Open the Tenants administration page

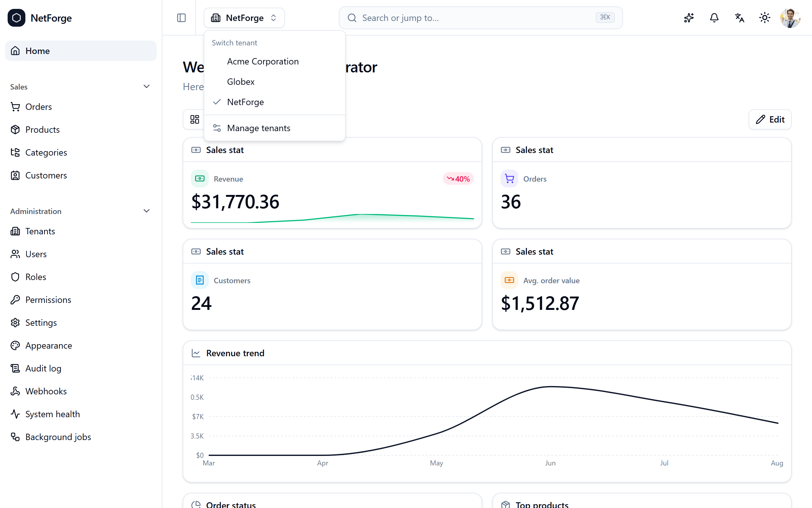[x=81, y=231]
